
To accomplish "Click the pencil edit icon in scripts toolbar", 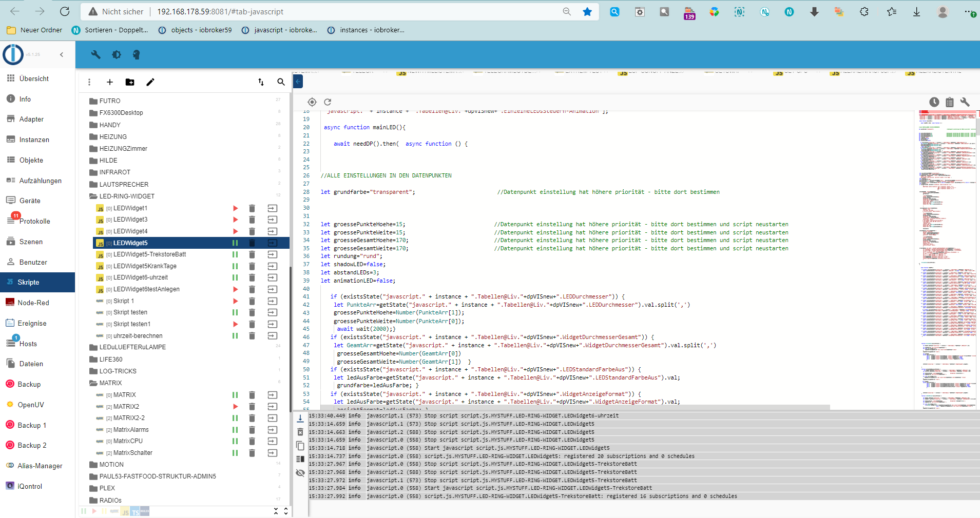I will [x=150, y=82].
